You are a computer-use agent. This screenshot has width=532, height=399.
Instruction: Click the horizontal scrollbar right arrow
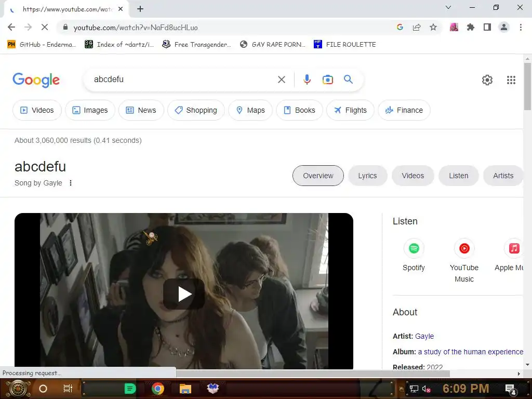pos(518,374)
